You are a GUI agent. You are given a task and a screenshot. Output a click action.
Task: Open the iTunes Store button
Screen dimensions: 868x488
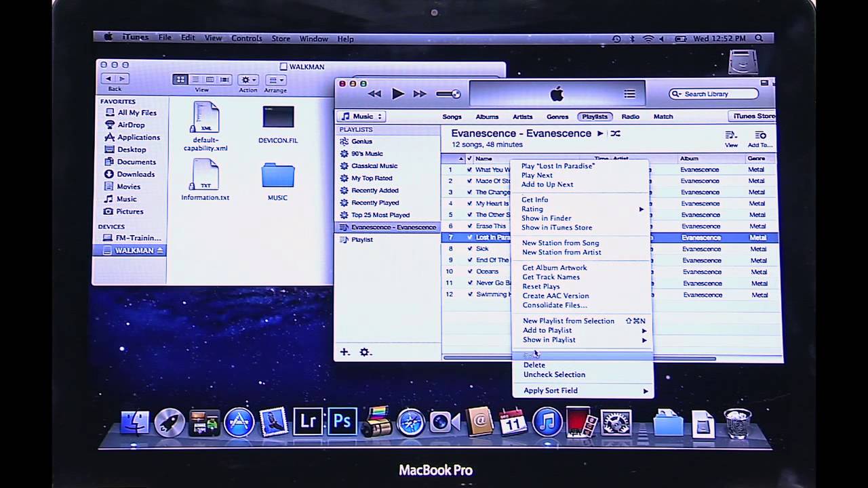(x=752, y=117)
